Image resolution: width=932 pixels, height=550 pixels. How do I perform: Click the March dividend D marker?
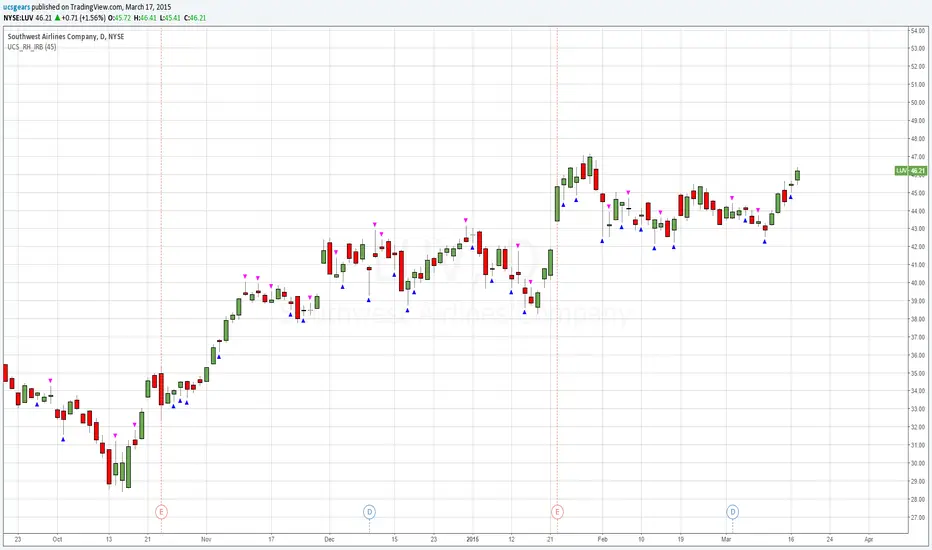pos(732,511)
